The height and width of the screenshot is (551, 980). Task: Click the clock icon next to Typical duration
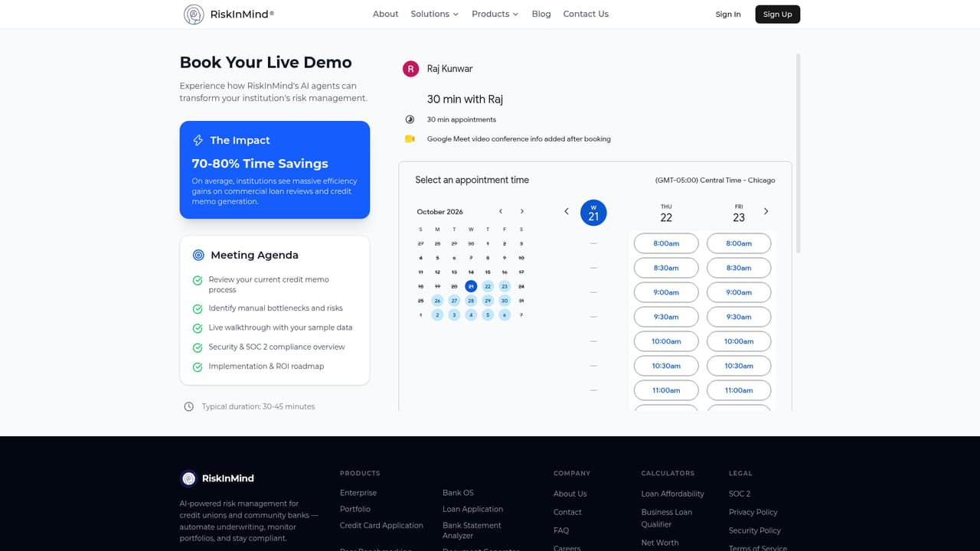coord(188,406)
